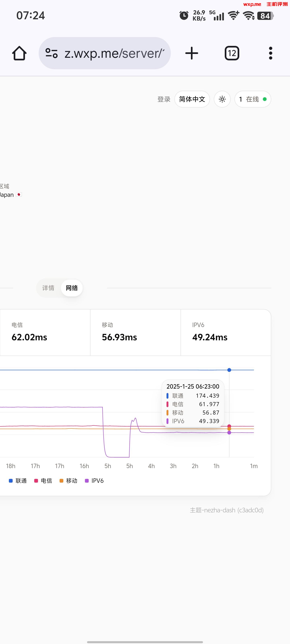Open the tab switcher showing 12 tabs

pyautogui.click(x=232, y=53)
